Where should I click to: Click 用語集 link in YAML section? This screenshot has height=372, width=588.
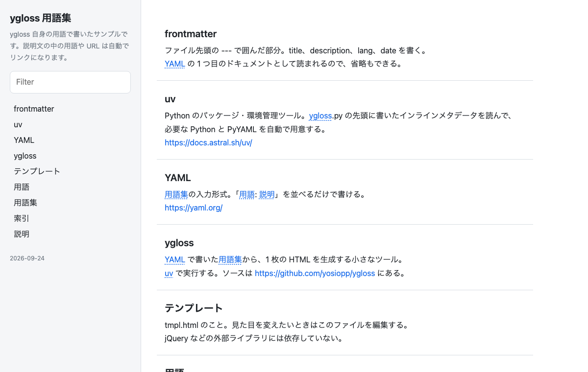[176, 194]
